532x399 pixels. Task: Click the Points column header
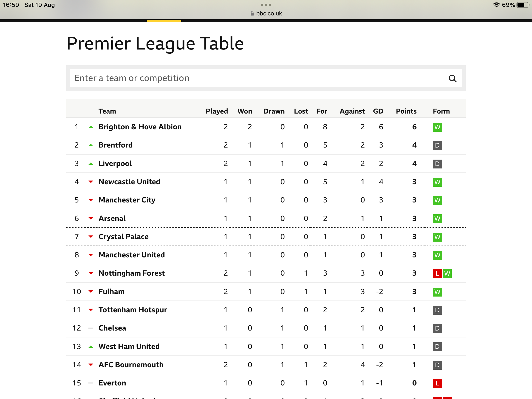pyautogui.click(x=406, y=111)
